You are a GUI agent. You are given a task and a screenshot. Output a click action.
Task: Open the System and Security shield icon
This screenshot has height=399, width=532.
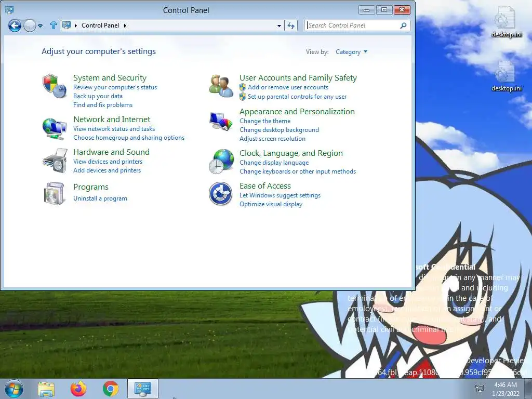[x=54, y=86]
